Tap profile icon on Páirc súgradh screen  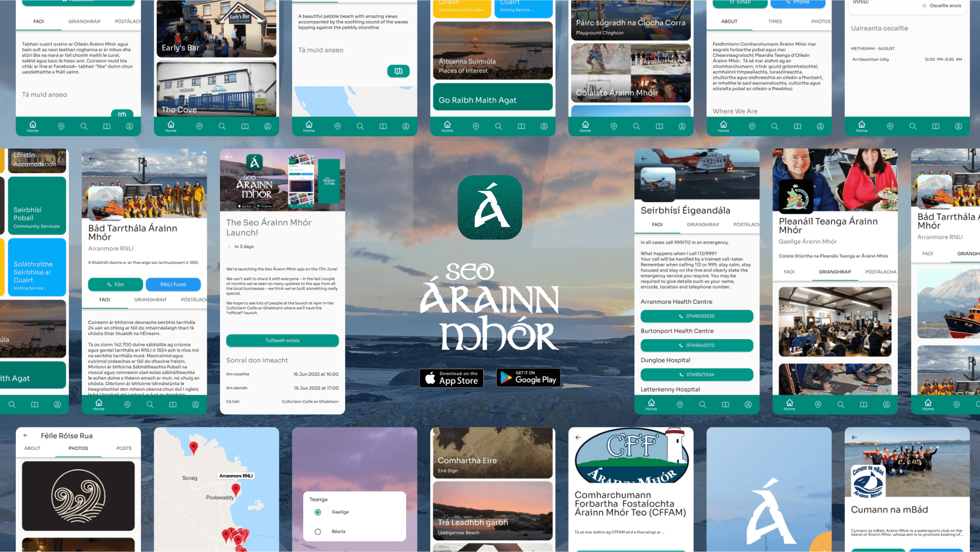coord(682,126)
